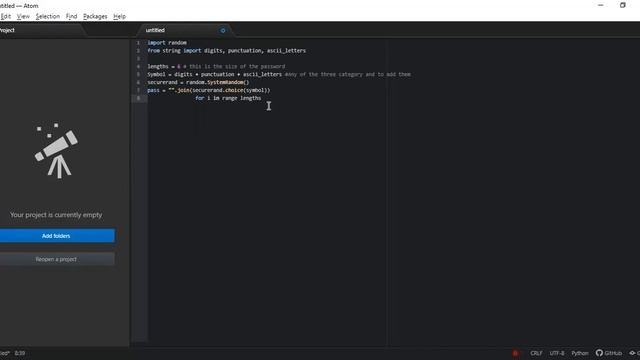
Task: Click line number 1 in the gutter
Action: 138,42
